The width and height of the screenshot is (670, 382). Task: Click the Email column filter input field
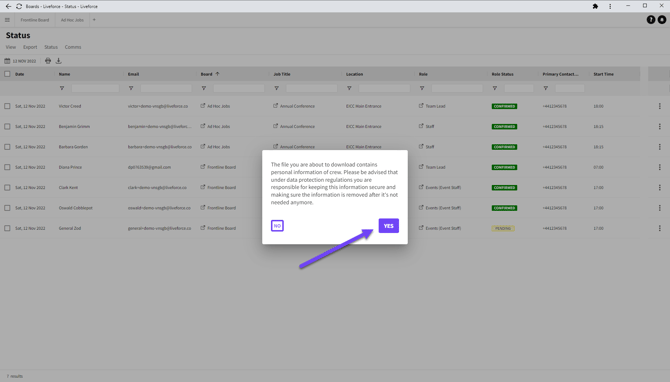coord(166,88)
